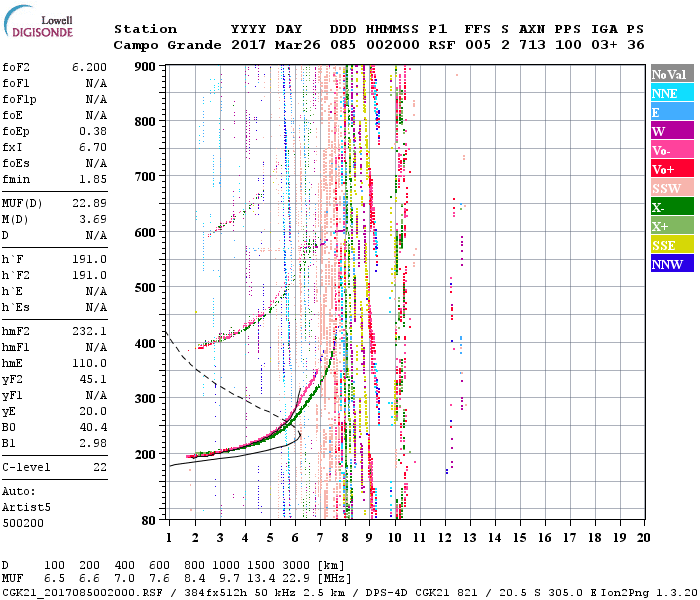This screenshot has width=700, height=600.
Task: Click the day-of-year 085 value
Action: pyautogui.click(x=343, y=45)
